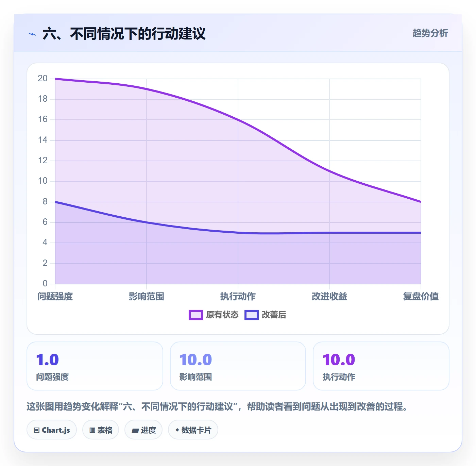Click the 执行动作 card label

point(339,377)
